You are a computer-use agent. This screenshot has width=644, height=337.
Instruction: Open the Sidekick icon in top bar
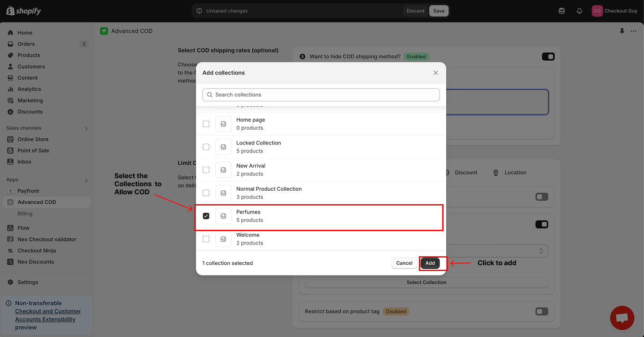click(x=562, y=11)
